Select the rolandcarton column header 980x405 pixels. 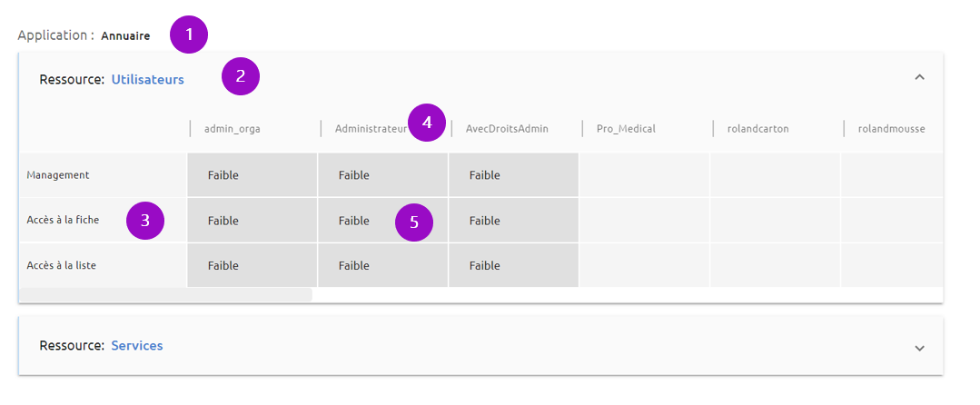click(x=758, y=129)
